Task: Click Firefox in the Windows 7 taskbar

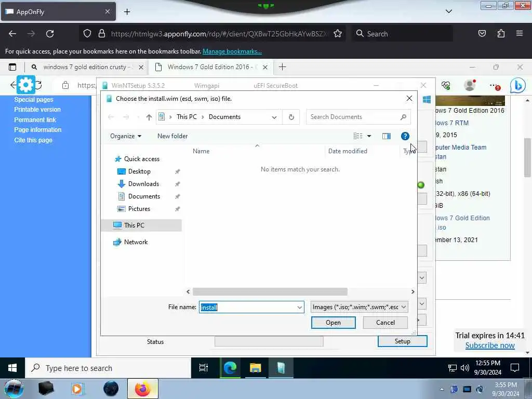Action: coord(143,389)
